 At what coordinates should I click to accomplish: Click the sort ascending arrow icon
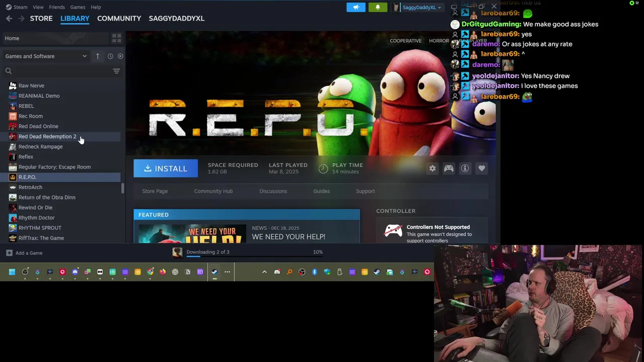click(x=98, y=56)
